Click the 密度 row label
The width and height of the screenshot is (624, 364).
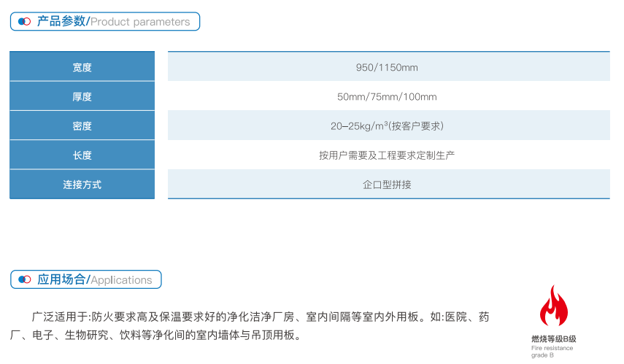pos(82,126)
